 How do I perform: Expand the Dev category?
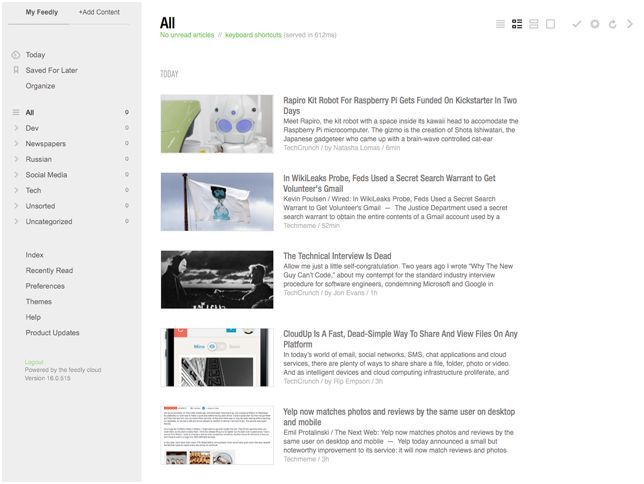[x=16, y=128]
